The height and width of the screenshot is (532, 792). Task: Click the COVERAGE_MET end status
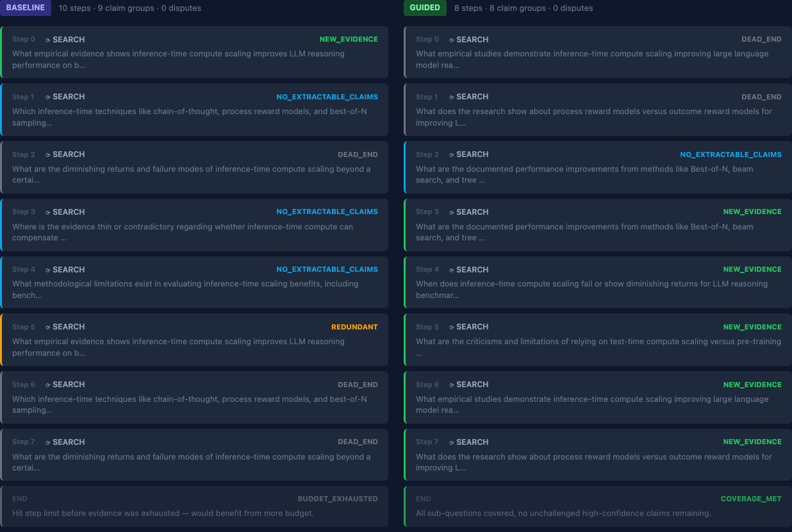pyautogui.click(x=751, y=499)
